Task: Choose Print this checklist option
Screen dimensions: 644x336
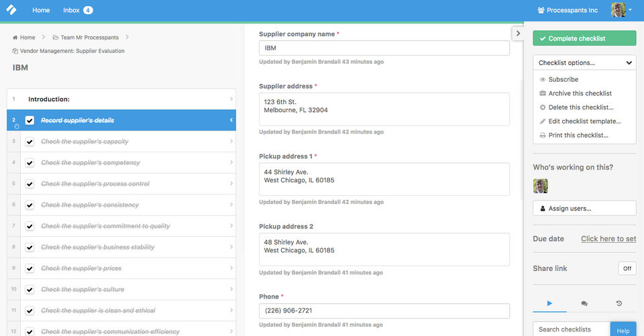Action: (x=578, y=135)
